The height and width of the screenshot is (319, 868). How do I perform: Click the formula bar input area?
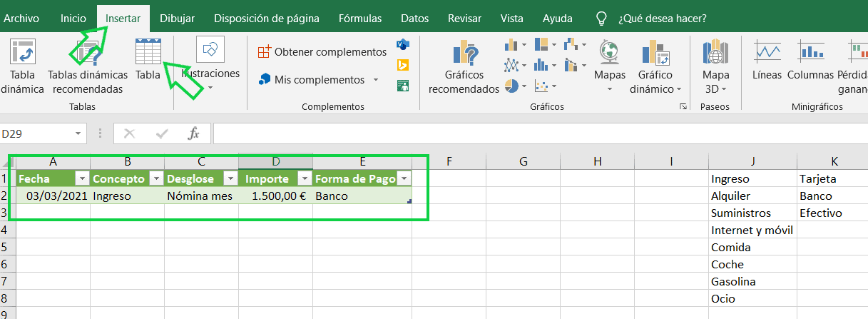click(x=540, y=133)
